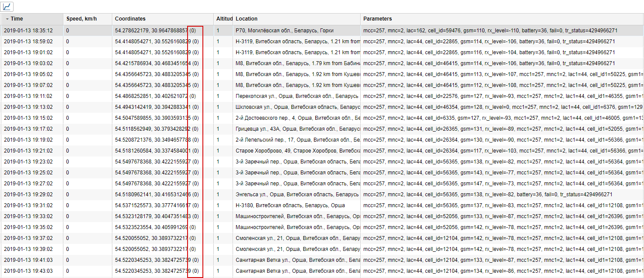Click the sort arrow in Time header

pos(7,19)
